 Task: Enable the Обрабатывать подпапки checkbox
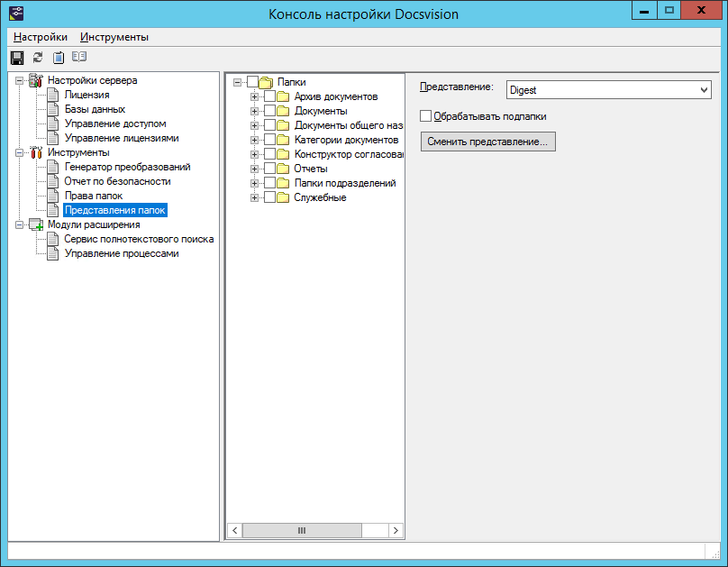click(x=426, y=116)
